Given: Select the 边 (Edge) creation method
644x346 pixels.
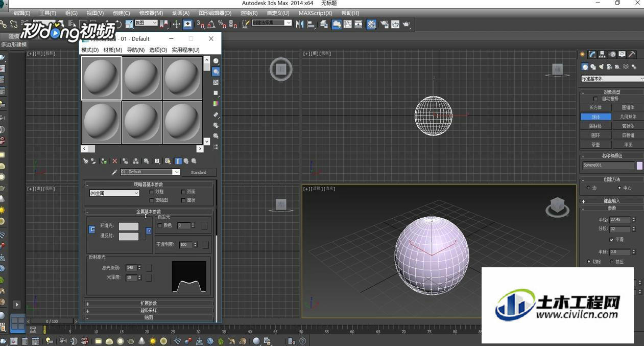Looking at the screenshot, I should click(588, 188).
